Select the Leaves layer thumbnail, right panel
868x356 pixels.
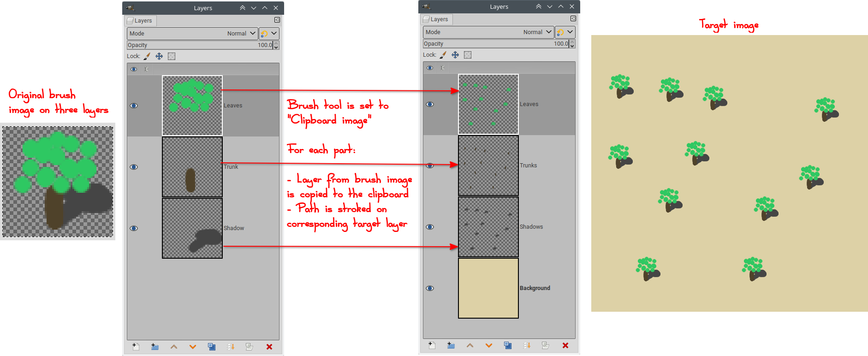click(488, 104)
